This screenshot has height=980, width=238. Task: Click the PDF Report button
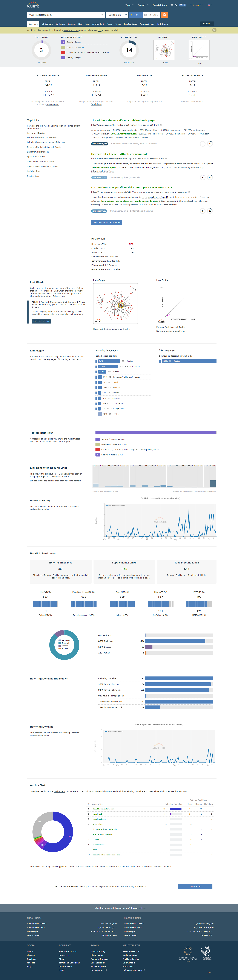(x=195, y=886)
